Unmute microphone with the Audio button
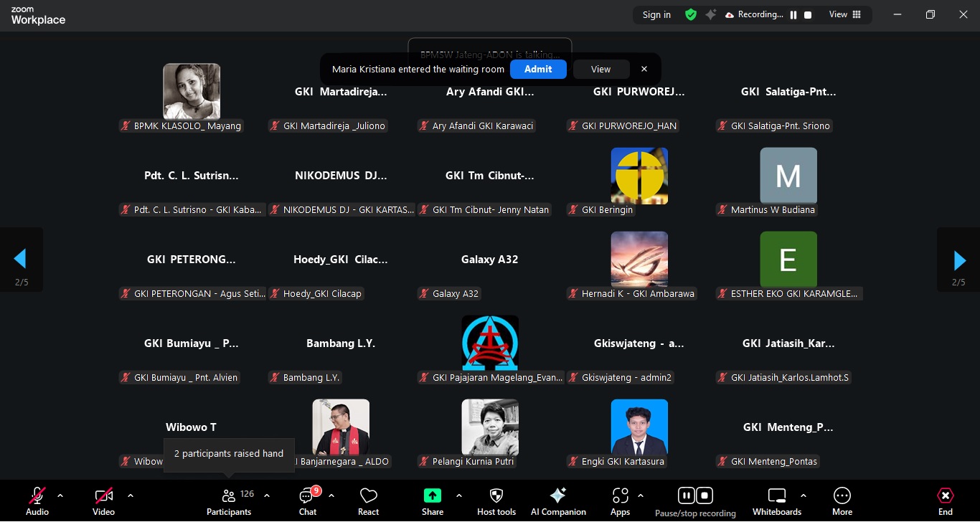980x522 pixels. click(37, 501)
